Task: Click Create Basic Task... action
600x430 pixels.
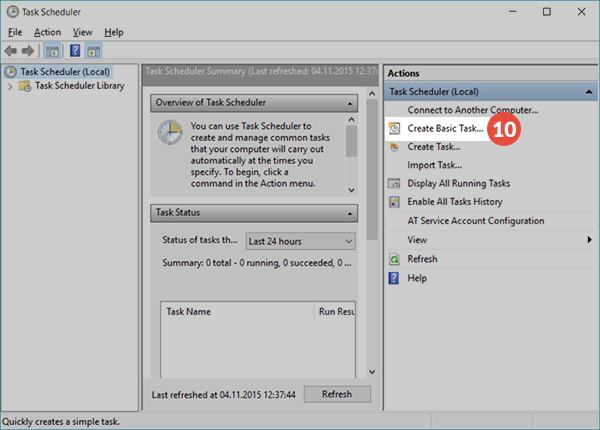Action: coord(445,129)
